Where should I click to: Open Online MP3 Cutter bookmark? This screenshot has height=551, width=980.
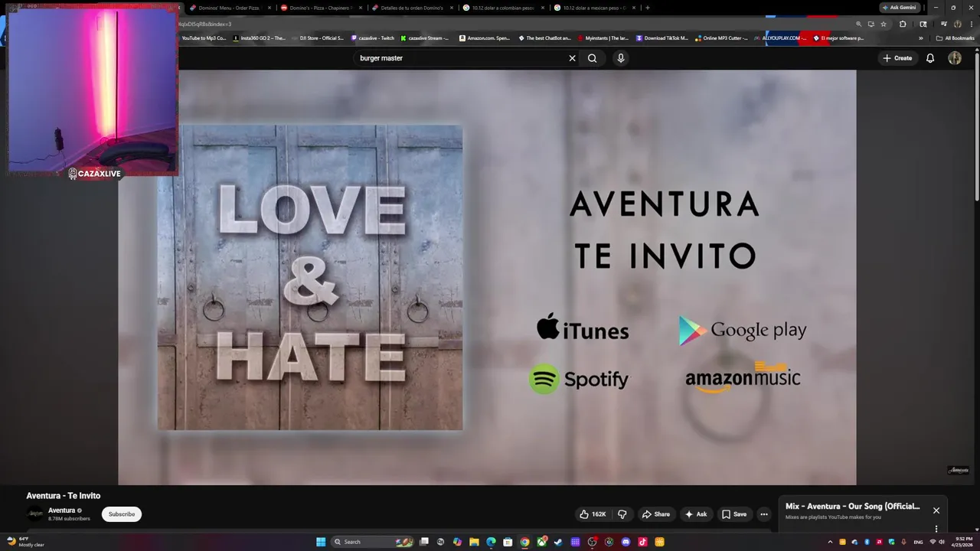pos(721,38)
